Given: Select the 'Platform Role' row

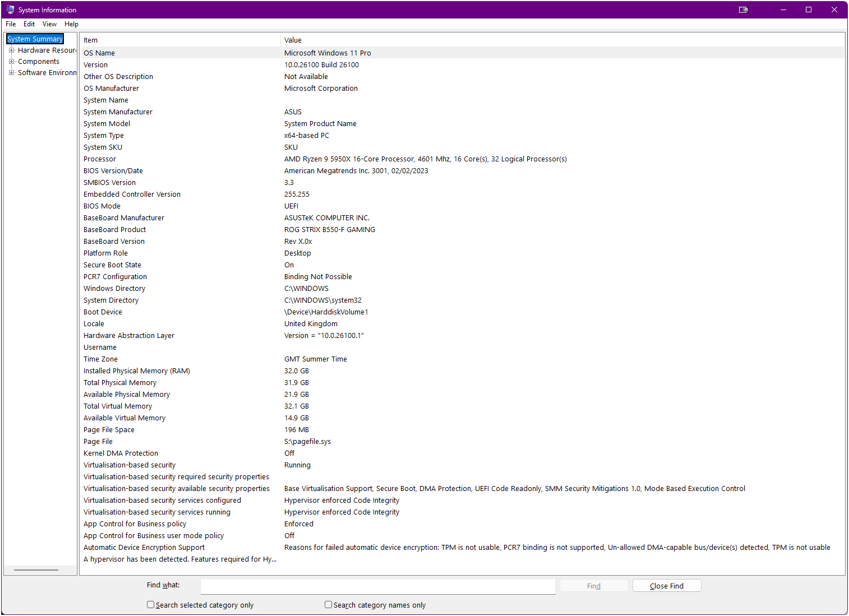Looking at the screenshot, I should coord(462,253).
